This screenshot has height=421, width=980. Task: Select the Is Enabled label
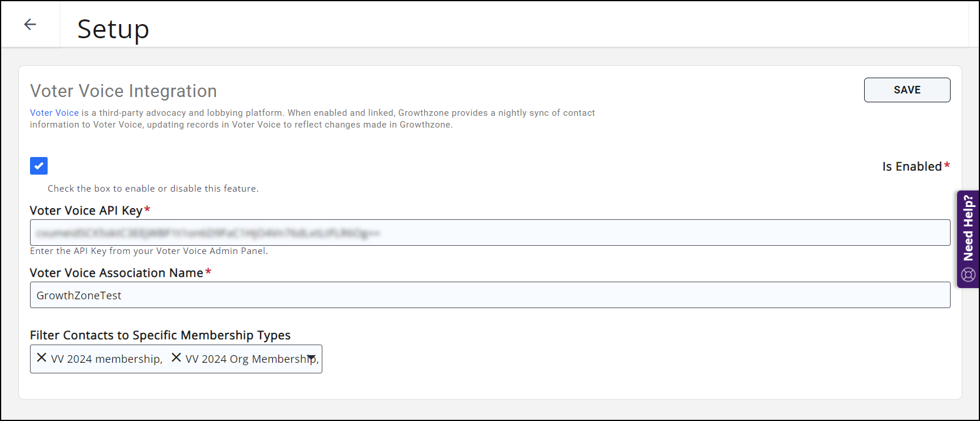912,166
